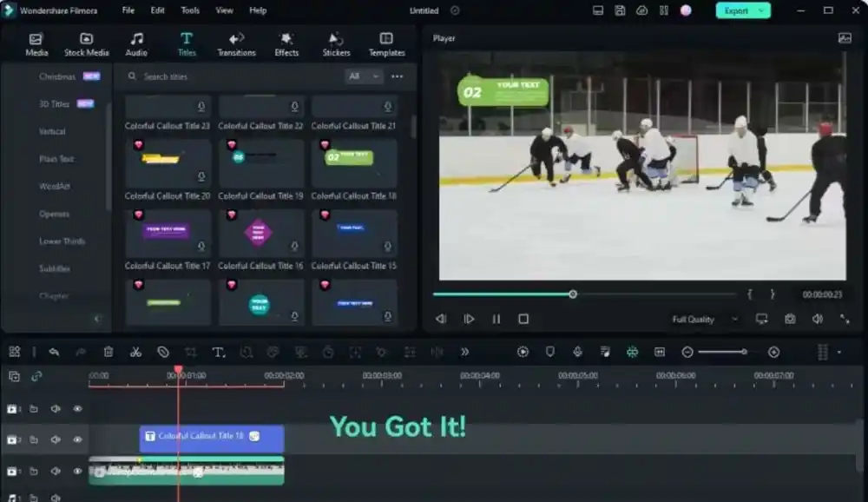Image resolution: width=868 pixels, height=502 pixels.
Task: Open the Full Quality dropdown
Action: coord(705,320)
